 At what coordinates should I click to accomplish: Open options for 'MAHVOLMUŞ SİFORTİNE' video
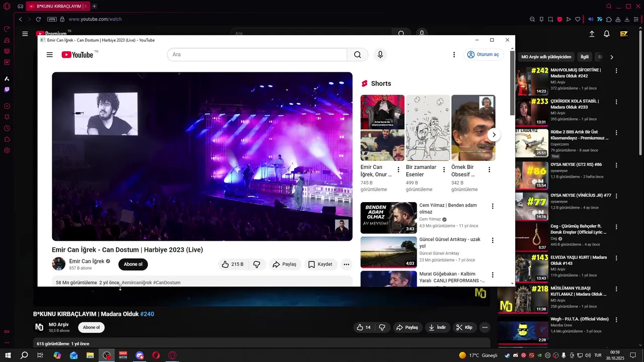tap(616, 71)
